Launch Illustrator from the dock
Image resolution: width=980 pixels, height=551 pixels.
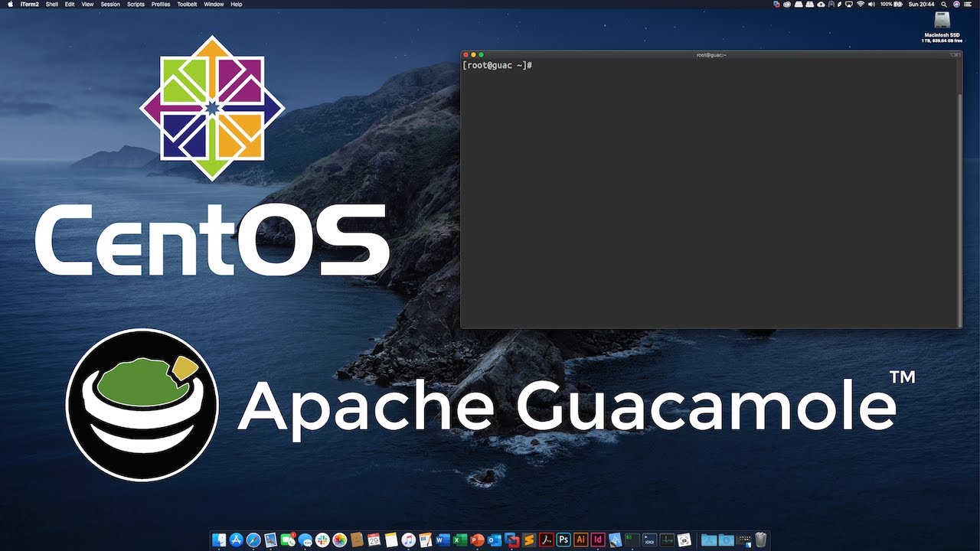[580, 540]
